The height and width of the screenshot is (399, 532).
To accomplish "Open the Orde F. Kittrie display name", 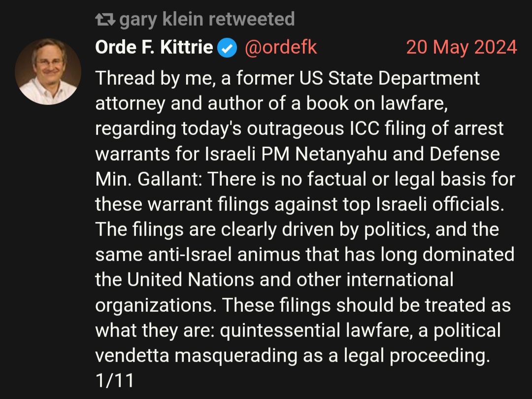I will tap(154, 47).
